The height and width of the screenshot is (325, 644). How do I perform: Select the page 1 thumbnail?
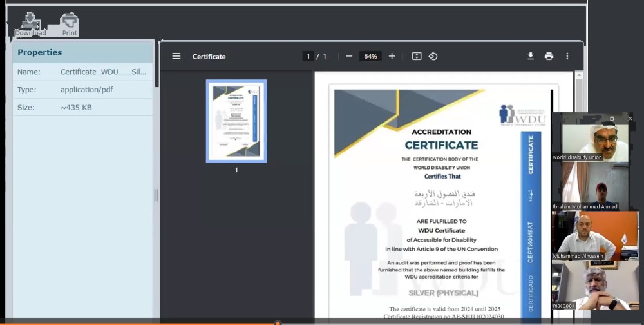[x=236, y=121]
